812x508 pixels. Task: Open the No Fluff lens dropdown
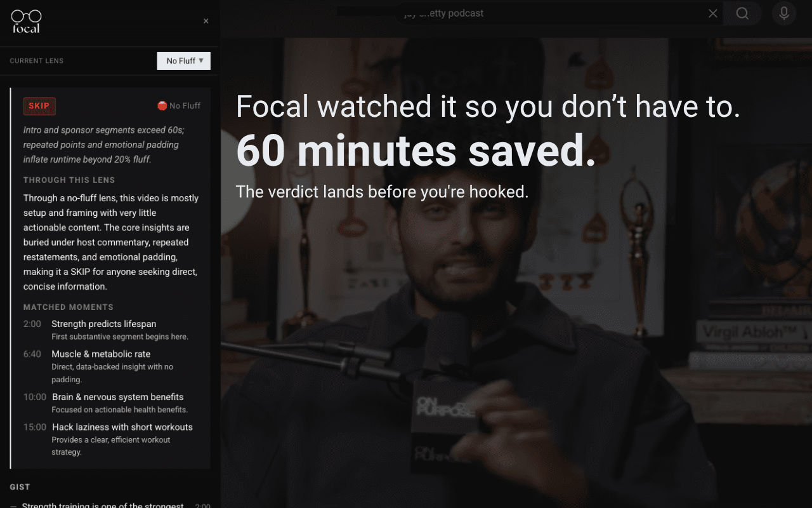click(x=184, y=61)
